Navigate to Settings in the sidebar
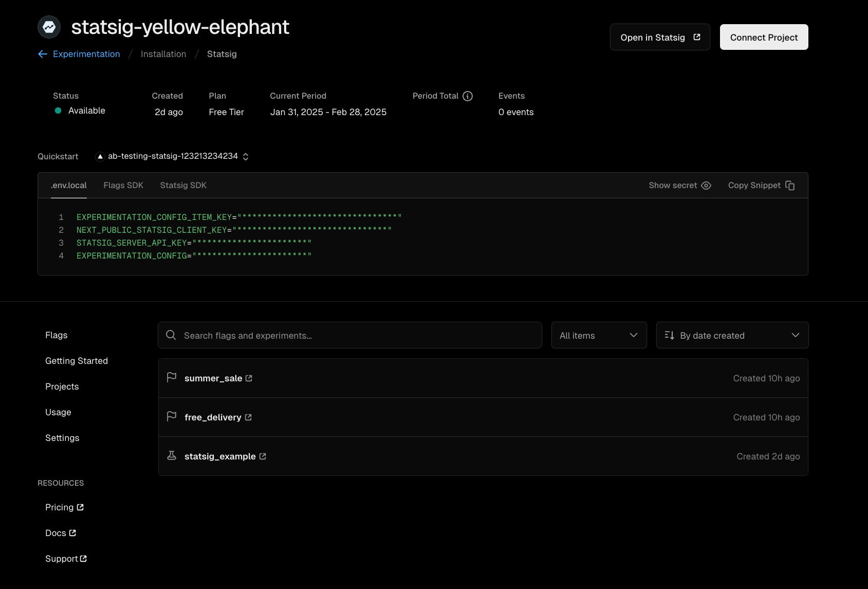 point(62,437)
